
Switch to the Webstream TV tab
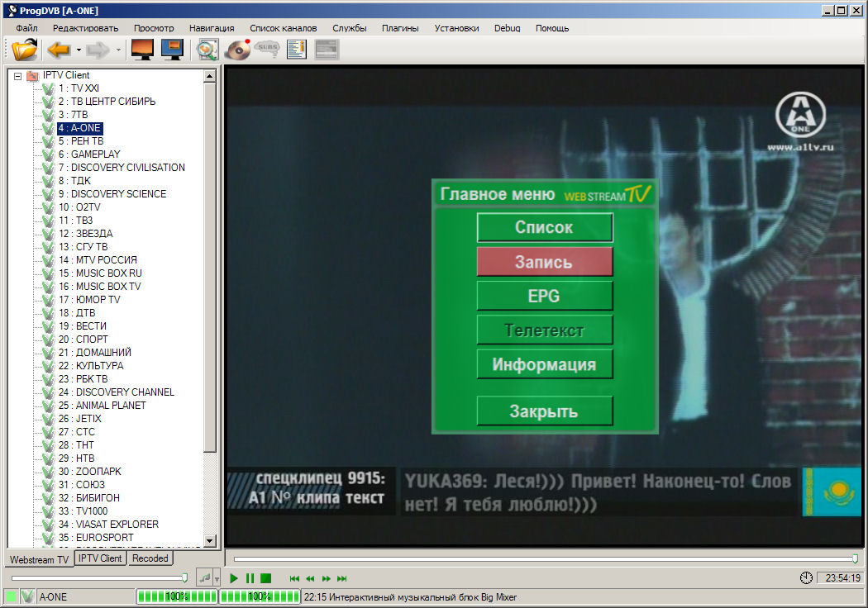[40, 559]
